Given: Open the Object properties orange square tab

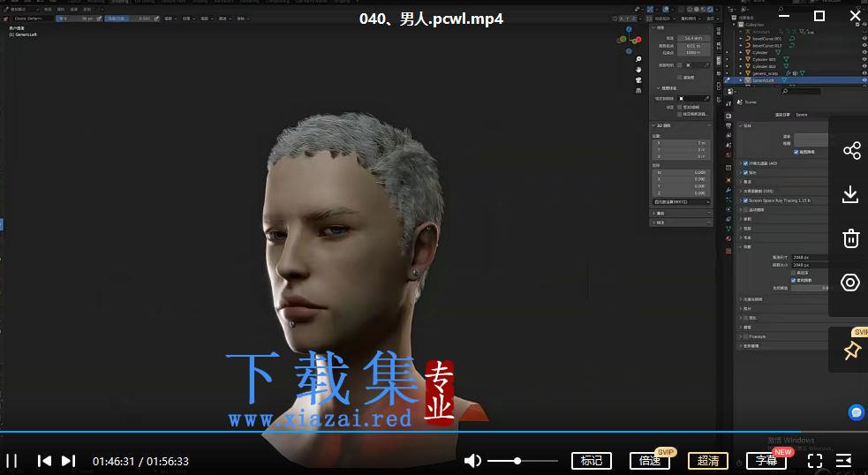Looking at the screenshot, I should pos(728,180).
